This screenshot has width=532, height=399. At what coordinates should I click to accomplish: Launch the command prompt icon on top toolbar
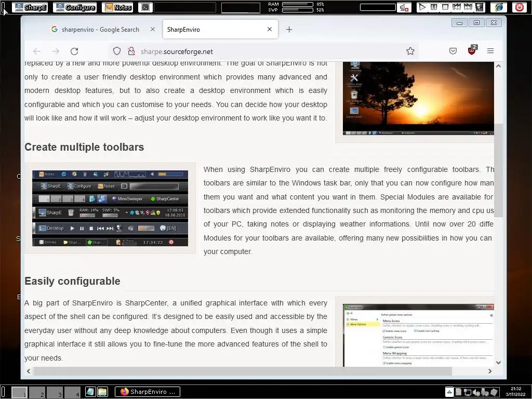(145, 7)
